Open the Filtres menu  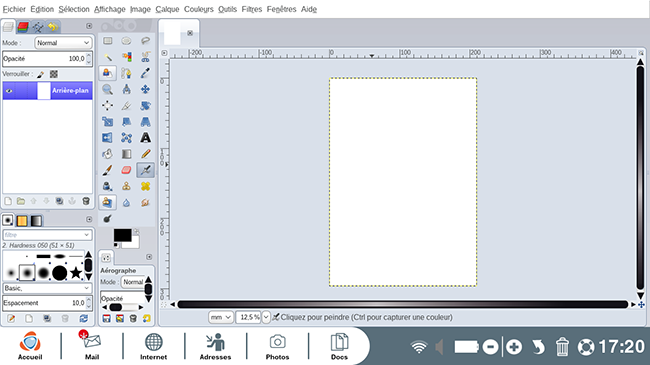pyautogui.click(x=252, y=9)
